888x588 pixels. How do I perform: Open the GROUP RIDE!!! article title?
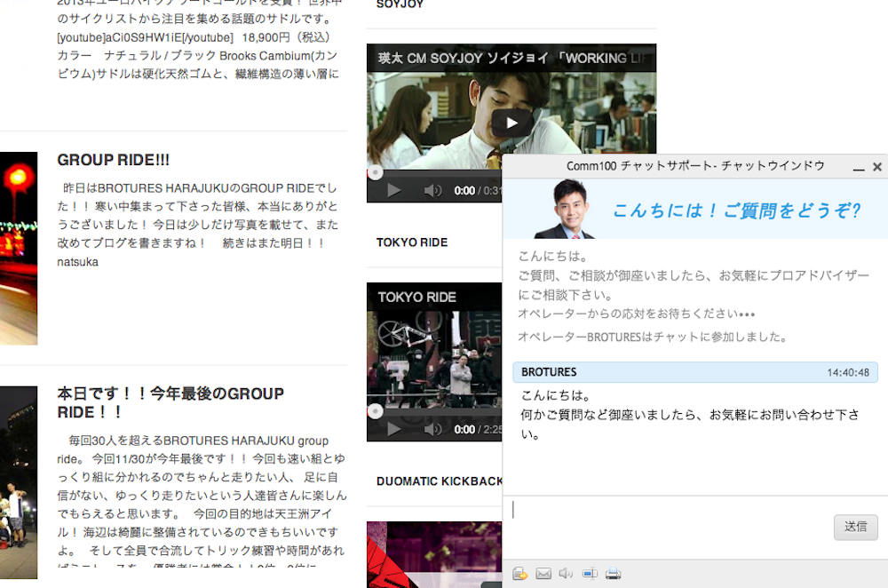(x=114, y=160)
